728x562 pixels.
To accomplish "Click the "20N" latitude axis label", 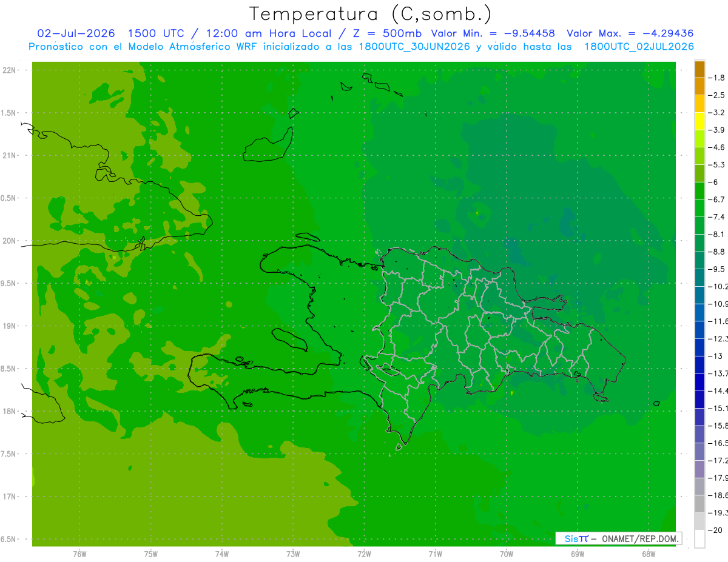I will pyautogui.click(x=9, y=241).
